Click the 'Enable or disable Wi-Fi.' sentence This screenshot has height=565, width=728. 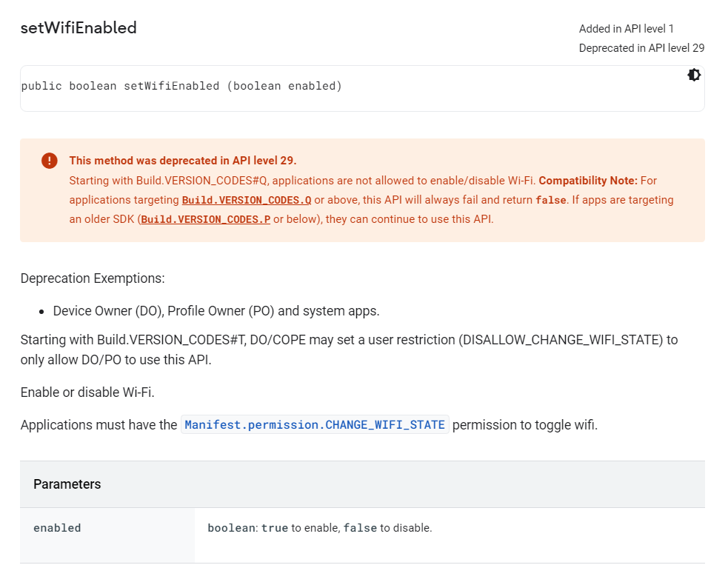pos(87,392)
